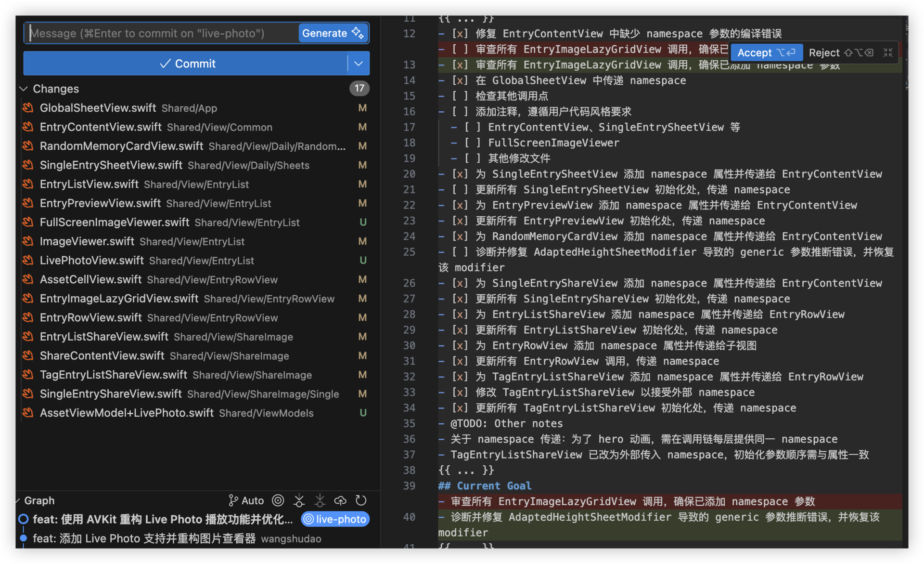Click the collapse icon next to Reject
Screen dimensions: 924x564
888,52
